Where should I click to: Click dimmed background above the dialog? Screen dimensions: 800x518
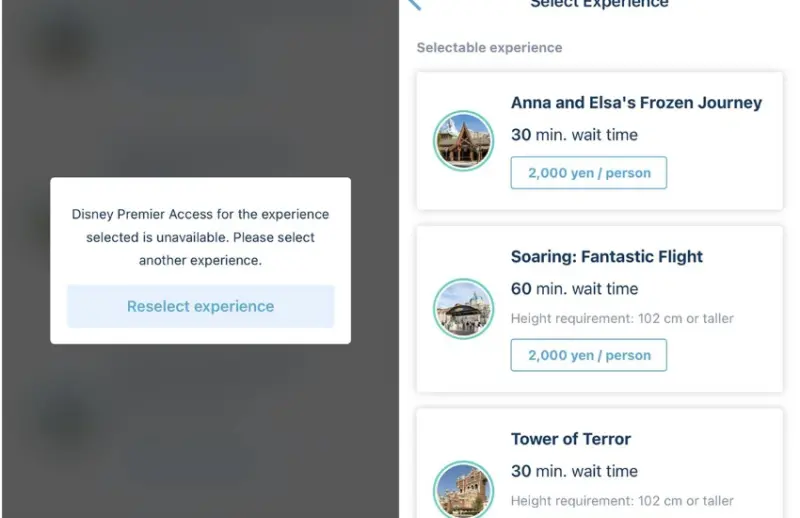(201, 87)
